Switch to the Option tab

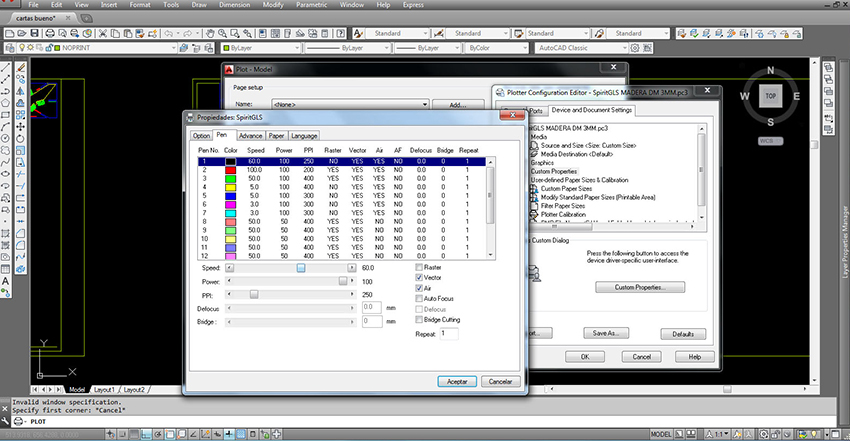[201, 136]
